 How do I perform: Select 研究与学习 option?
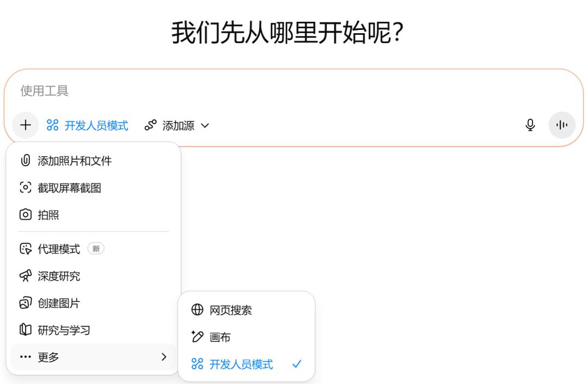64,330
